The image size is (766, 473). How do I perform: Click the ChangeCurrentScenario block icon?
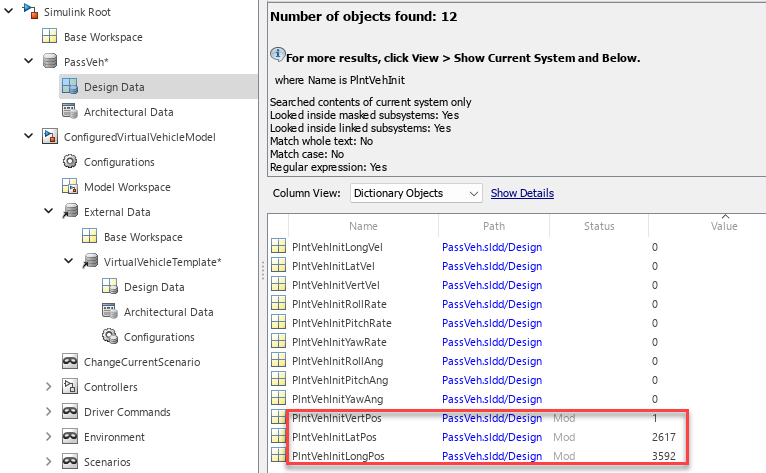[69, 362]
